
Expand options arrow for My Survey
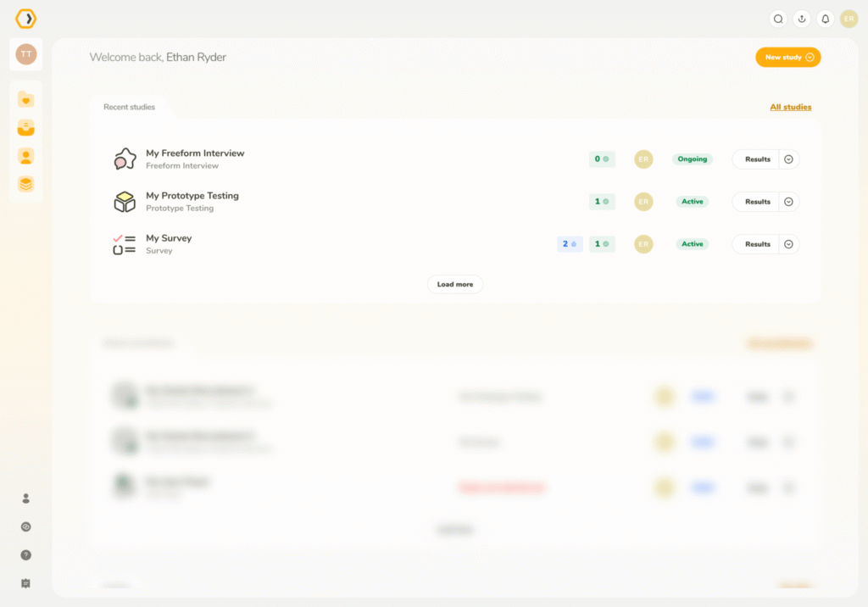(788, 244)
